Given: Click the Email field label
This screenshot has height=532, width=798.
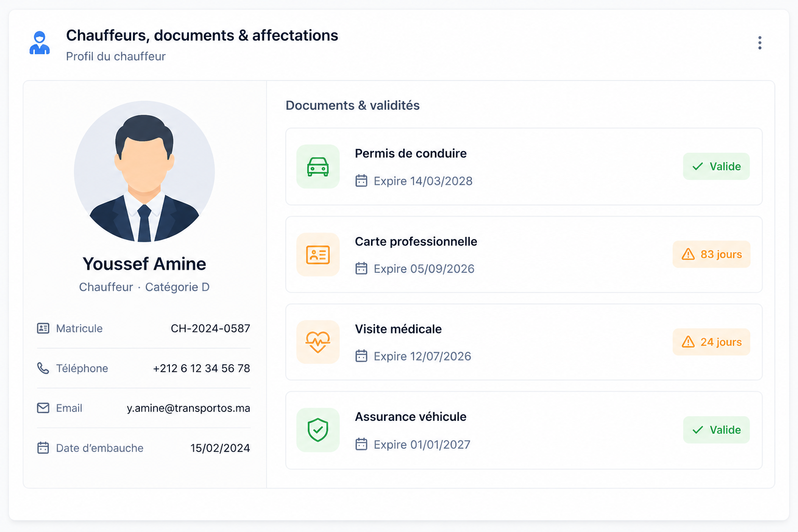Looking at the screenshot, I should (69, 408).
